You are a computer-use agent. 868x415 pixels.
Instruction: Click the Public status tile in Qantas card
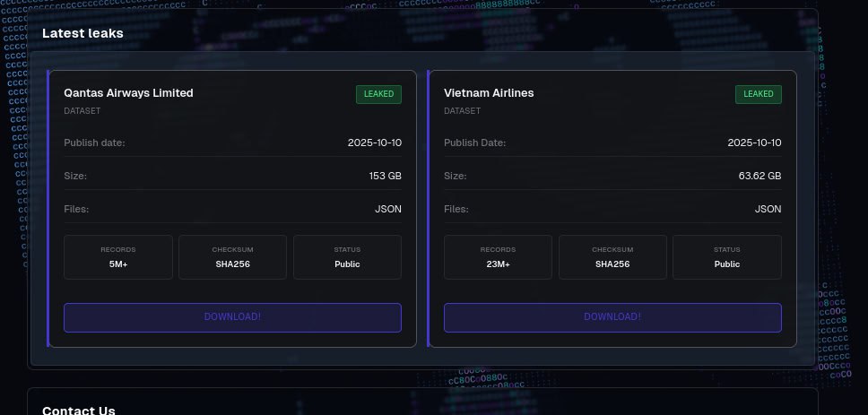pos(347,257)
